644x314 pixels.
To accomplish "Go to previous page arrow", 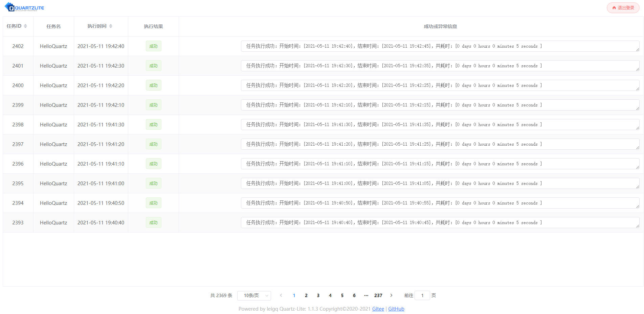I will click(281, 295).
